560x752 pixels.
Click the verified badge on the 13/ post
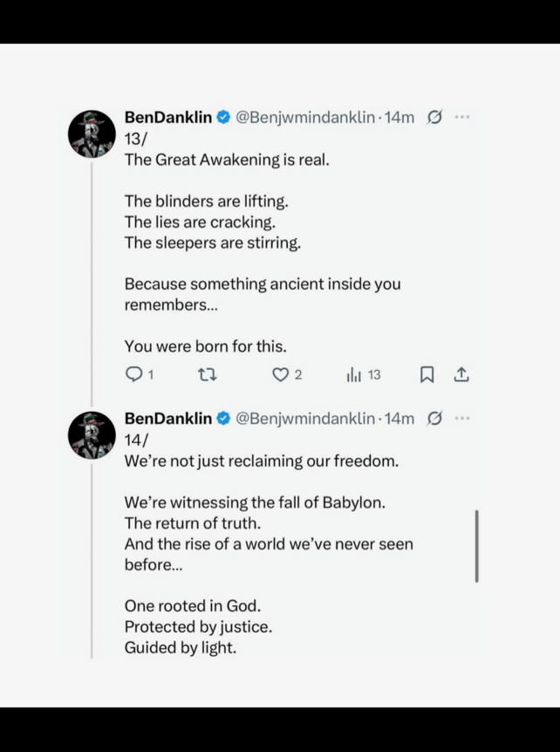pos(223,118)
